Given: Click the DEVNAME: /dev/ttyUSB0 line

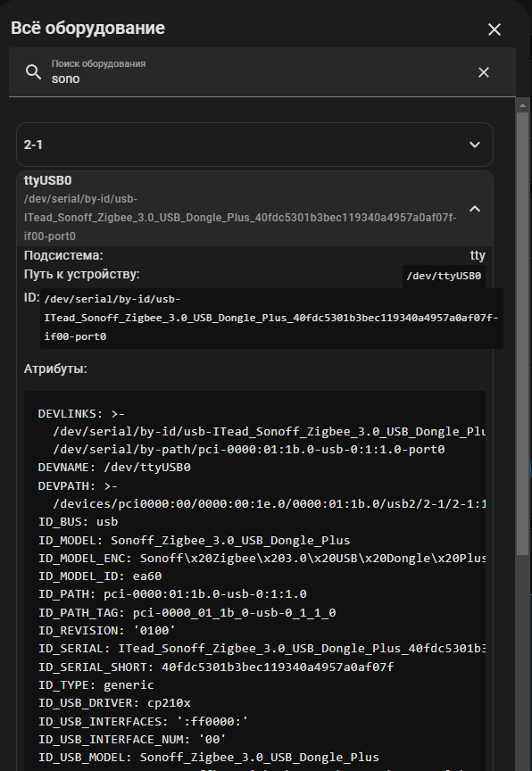Looking at the screenshot, I should click(x=114, y=467).
